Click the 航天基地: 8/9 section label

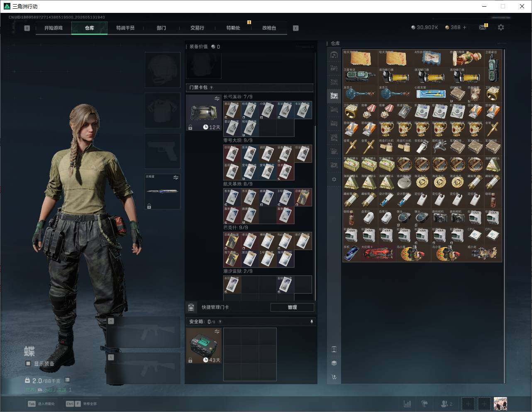tap(238, 184)
